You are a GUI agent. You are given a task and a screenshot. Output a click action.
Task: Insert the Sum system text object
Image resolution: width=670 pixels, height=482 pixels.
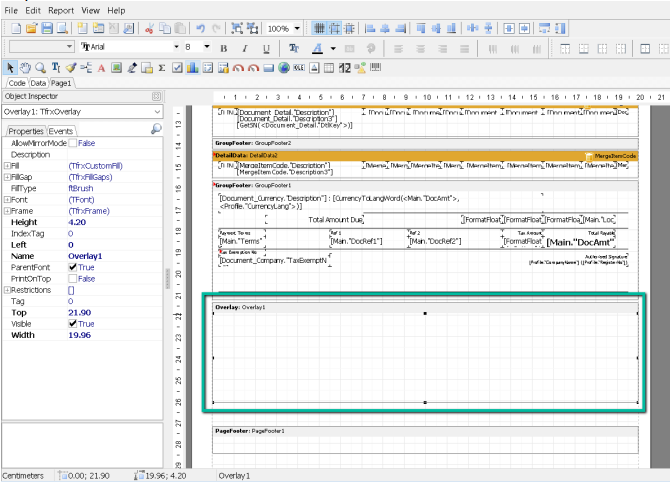[x=162, y=67]
